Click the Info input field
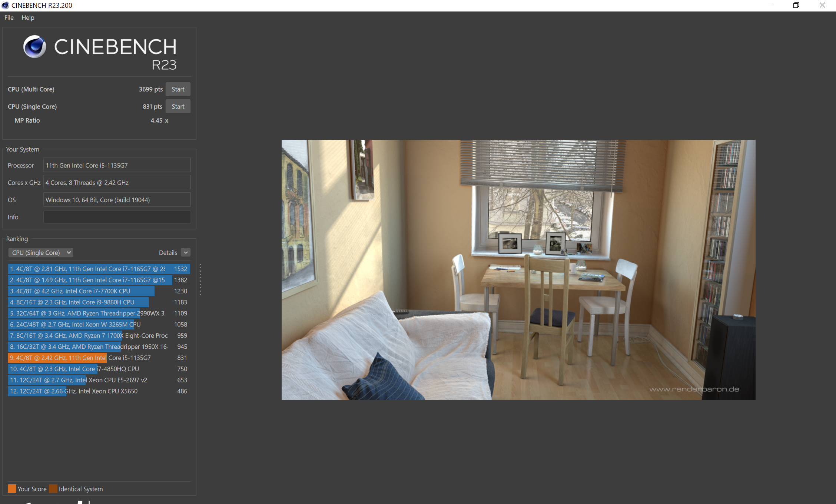 tap(117, 217)
